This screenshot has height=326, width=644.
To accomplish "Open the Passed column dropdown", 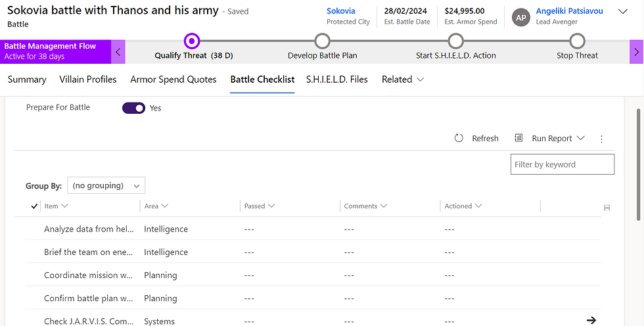I will point(271,206).
